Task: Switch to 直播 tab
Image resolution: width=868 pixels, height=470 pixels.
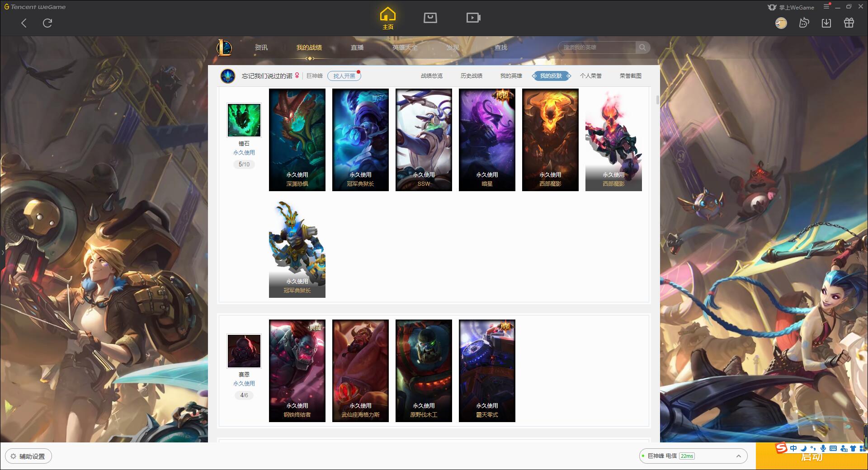Action: tap(357, 47)
